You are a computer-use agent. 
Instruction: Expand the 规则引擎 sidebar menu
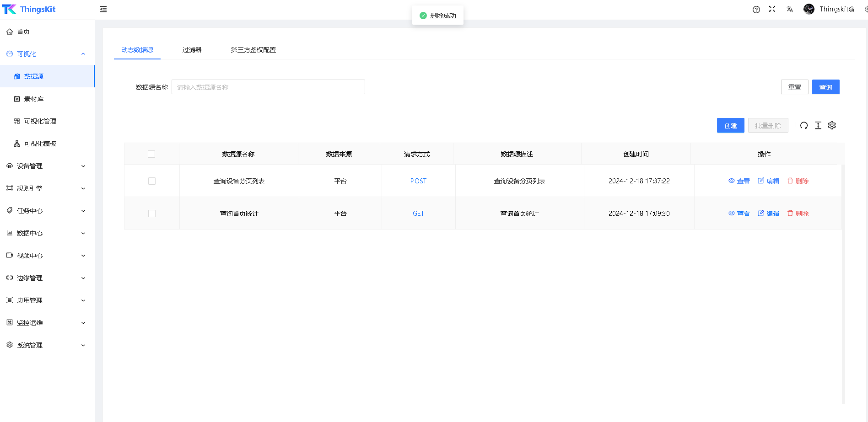46,188
